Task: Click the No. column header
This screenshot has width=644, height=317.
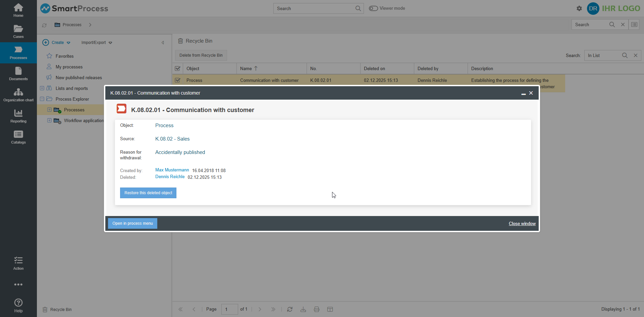Action: point(333,68)
